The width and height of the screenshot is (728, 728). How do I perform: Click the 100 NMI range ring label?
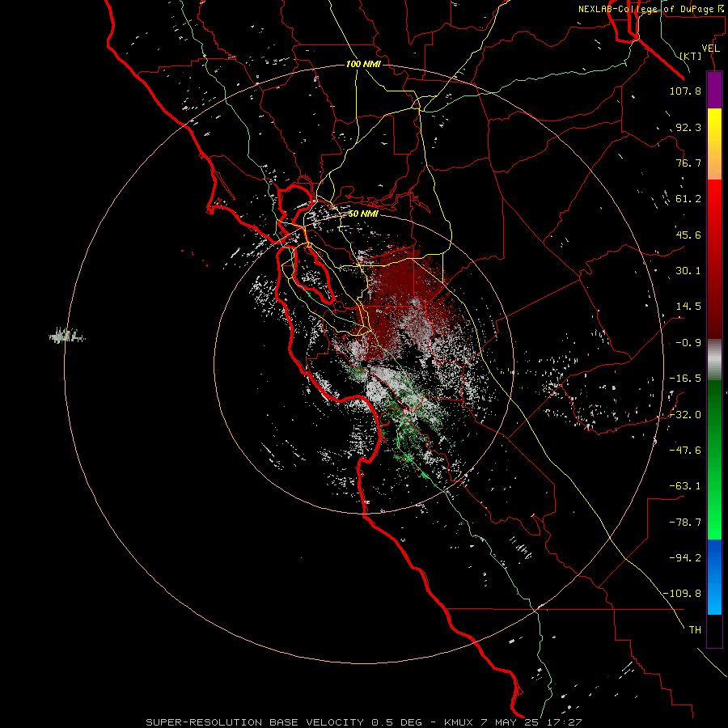coord(363,64)
